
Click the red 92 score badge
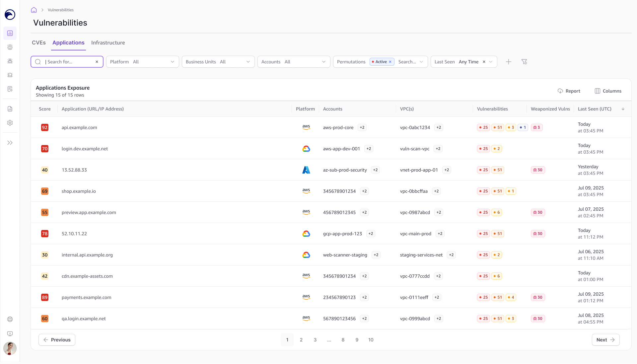(x=45, y=127)
